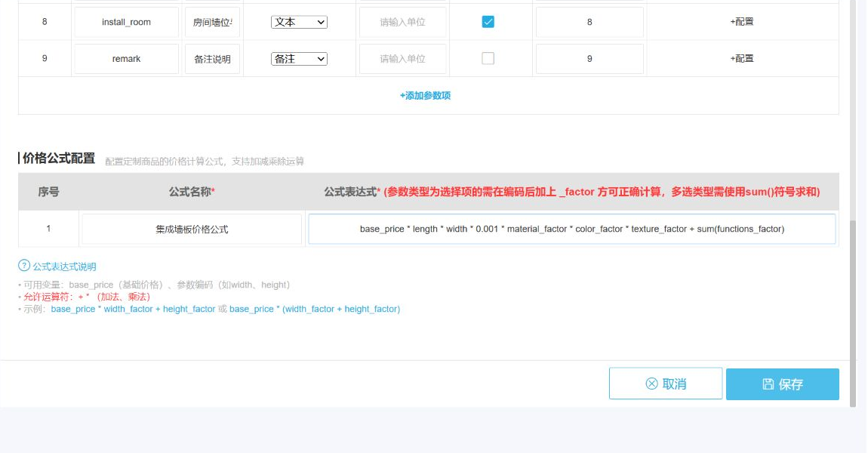Check the remark row checkbox
The width and height of the screenshot is (868, 453).
488,58
